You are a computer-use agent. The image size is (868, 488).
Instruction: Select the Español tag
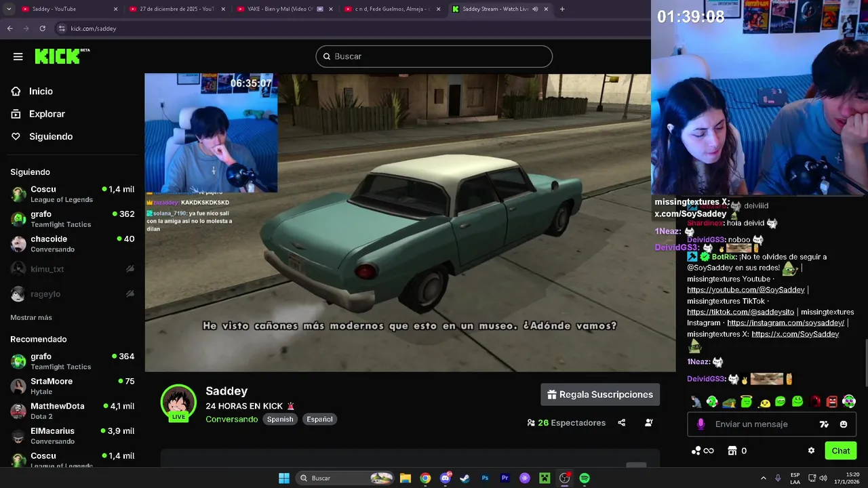point(319,419)
